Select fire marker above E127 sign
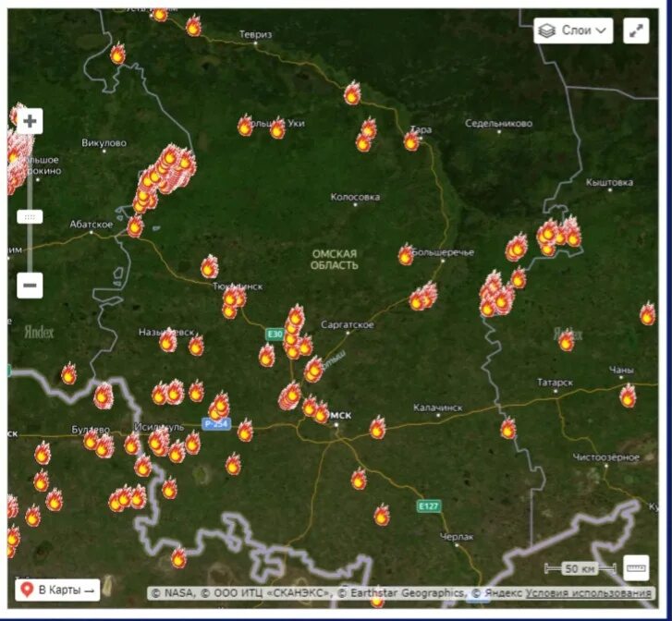 (x=360, y=479)
